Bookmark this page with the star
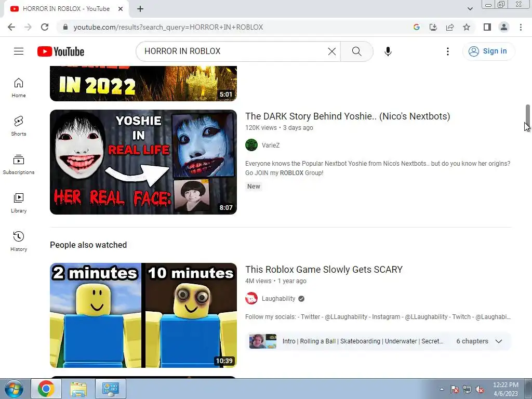This screenshot has height=399, width=532. pyautogui.click(x=467, y=27)
